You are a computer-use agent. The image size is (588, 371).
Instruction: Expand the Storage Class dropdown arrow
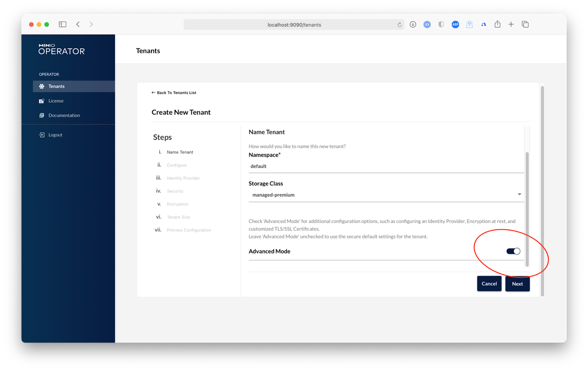(x=519, y=195)
